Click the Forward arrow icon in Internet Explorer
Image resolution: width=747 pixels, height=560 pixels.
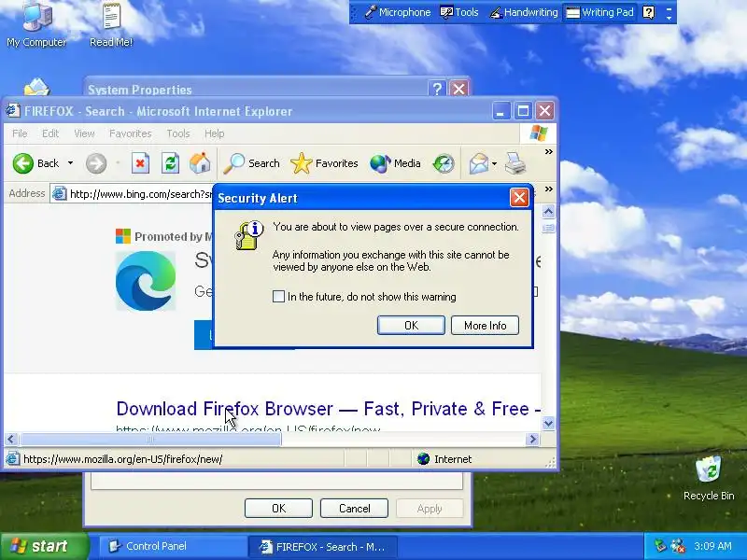(96, 163)
